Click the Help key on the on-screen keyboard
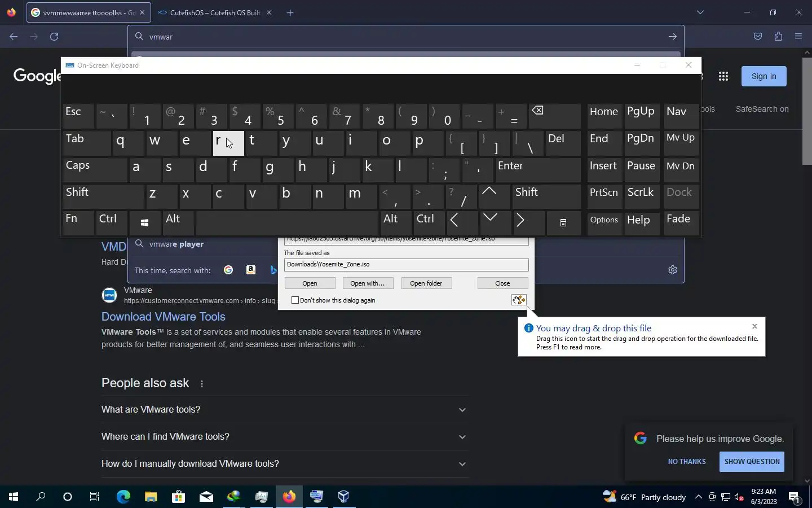Viewport: 812px width, 508px height. click(642, 222)
